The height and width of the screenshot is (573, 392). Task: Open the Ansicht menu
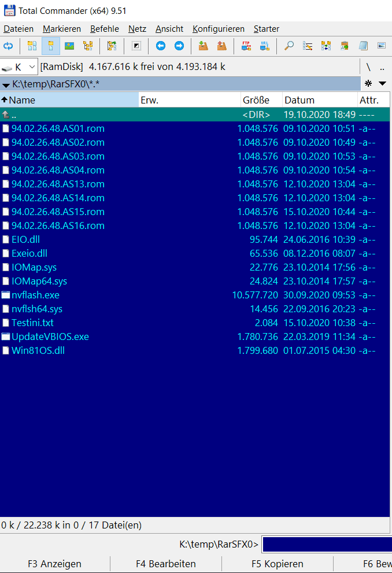pos(169,29)
